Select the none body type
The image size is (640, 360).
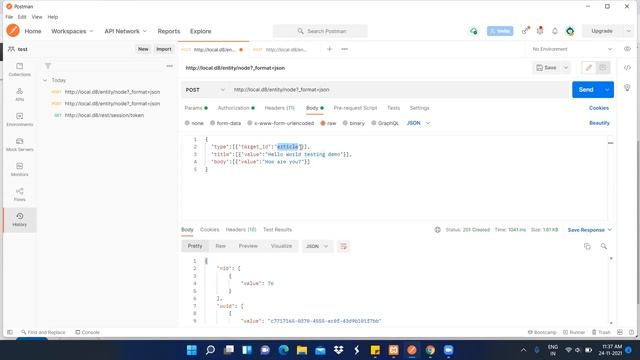194,123
